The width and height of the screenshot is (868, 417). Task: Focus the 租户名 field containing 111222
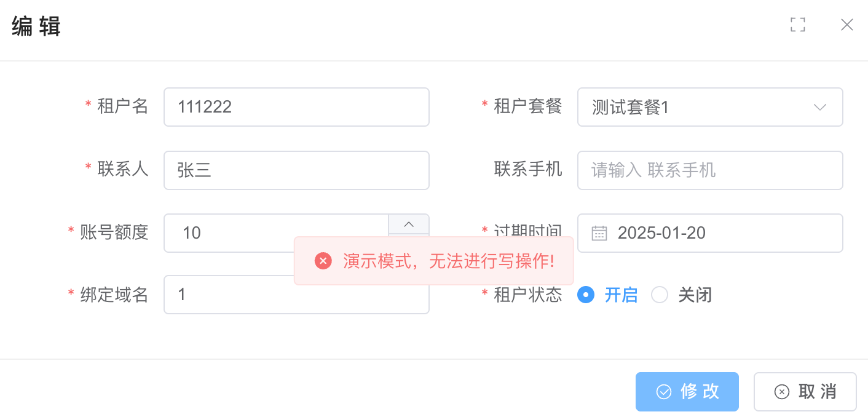[296, 107]
